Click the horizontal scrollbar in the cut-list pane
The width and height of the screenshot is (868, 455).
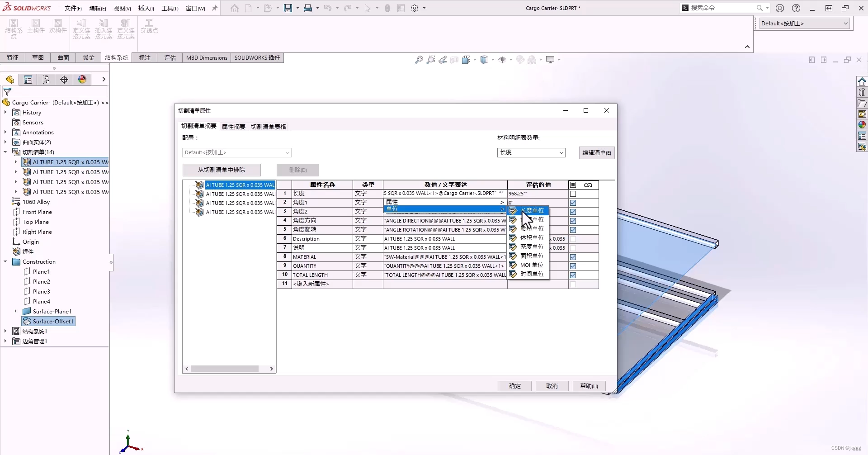click(x=225, y=369)
